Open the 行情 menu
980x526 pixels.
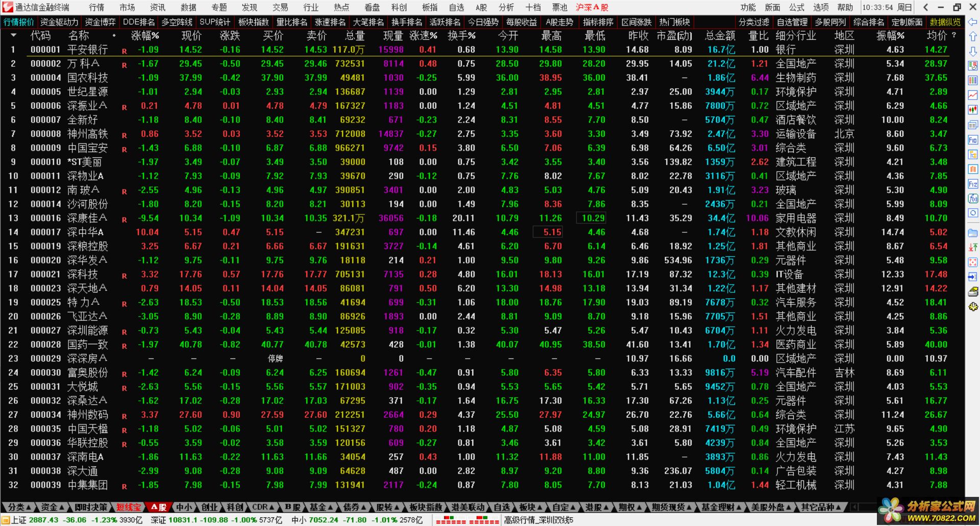[96, 7]
